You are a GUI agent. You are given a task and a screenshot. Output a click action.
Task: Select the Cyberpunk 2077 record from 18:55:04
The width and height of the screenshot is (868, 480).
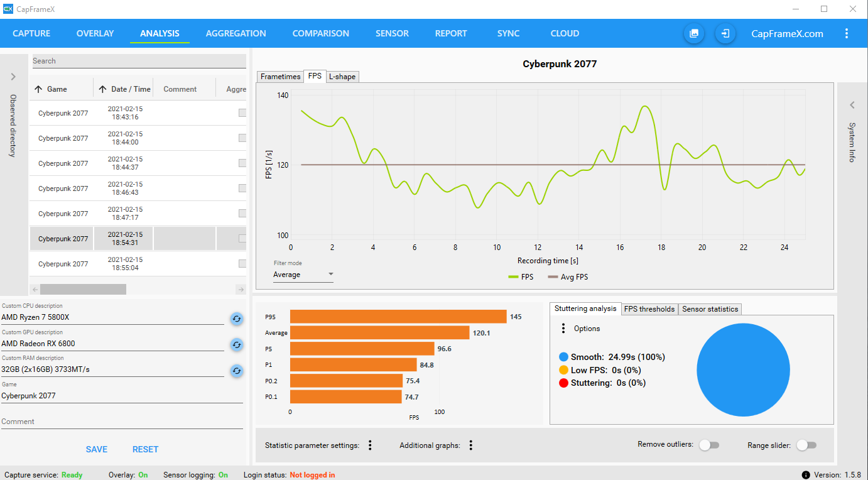pyautogui.click(x=138, y=264)
